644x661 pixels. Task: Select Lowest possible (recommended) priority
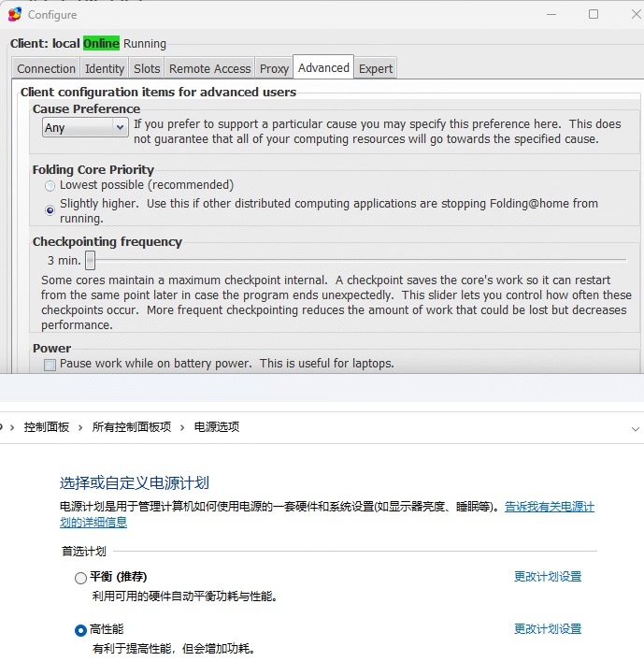click(50, 185)
